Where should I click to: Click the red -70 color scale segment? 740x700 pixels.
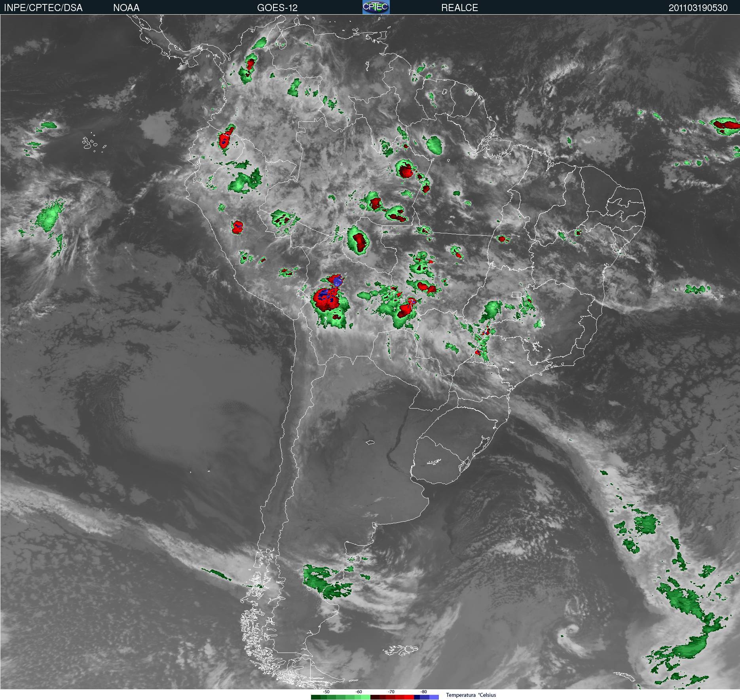pyautogui.click(x=392, y=697)
